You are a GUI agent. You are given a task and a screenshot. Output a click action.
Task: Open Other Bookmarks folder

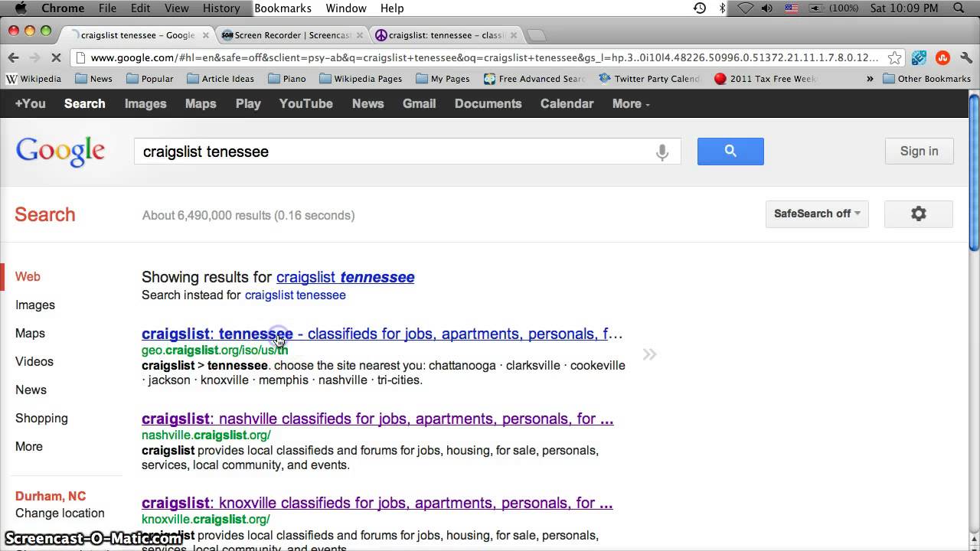click(x=926, y=79)
